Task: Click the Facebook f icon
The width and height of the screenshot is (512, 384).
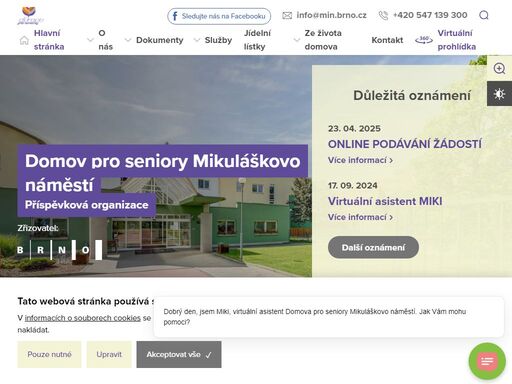Action: (174, 16)
